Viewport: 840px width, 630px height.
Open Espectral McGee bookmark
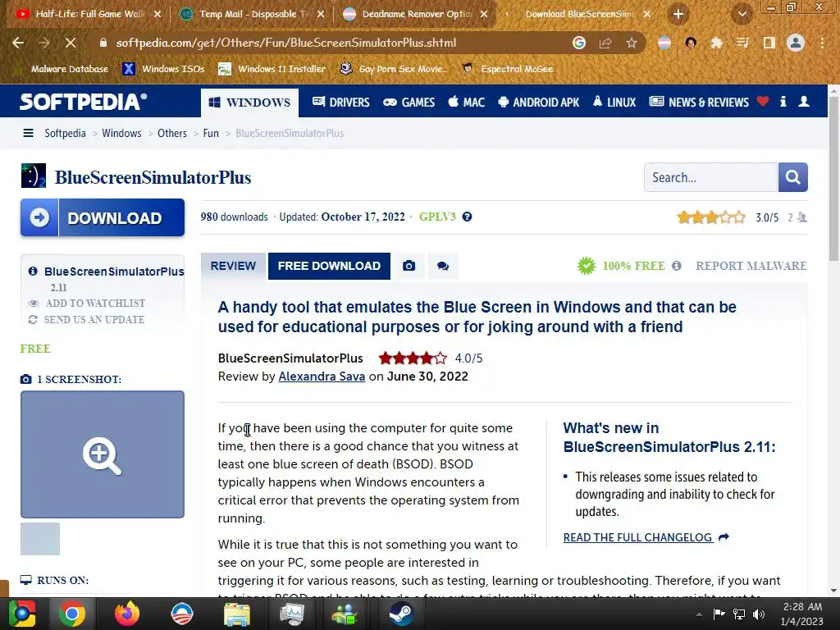(x=508, y=69)
